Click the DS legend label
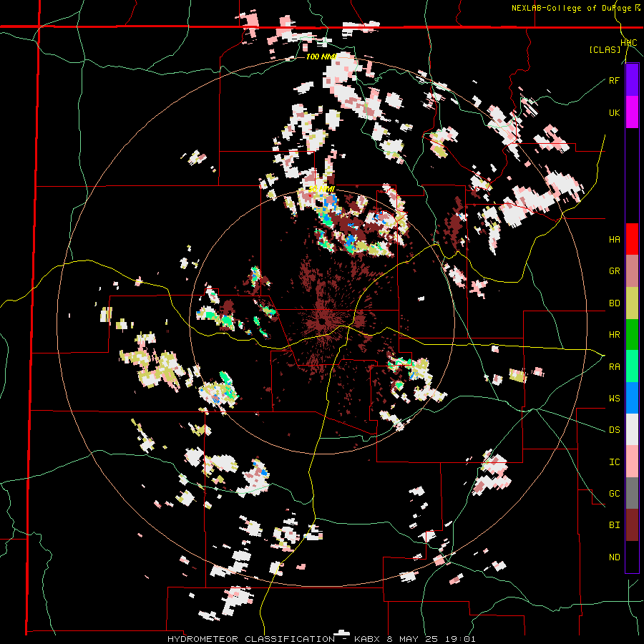Viewport: 644px width, 644px height. point(614,430)
